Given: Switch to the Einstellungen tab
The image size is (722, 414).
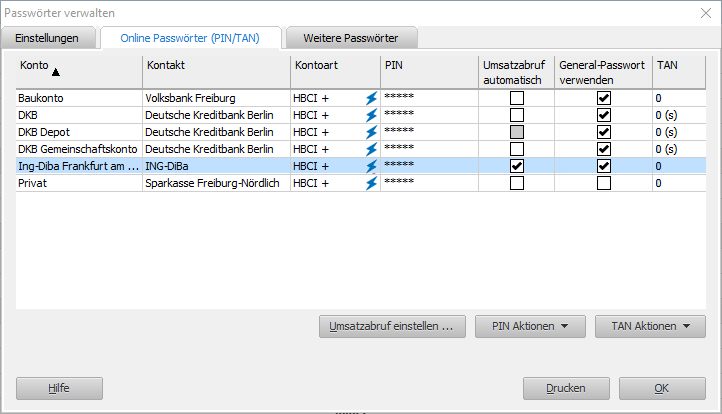Looking at the screenshot, I should (x=52, y=38).
